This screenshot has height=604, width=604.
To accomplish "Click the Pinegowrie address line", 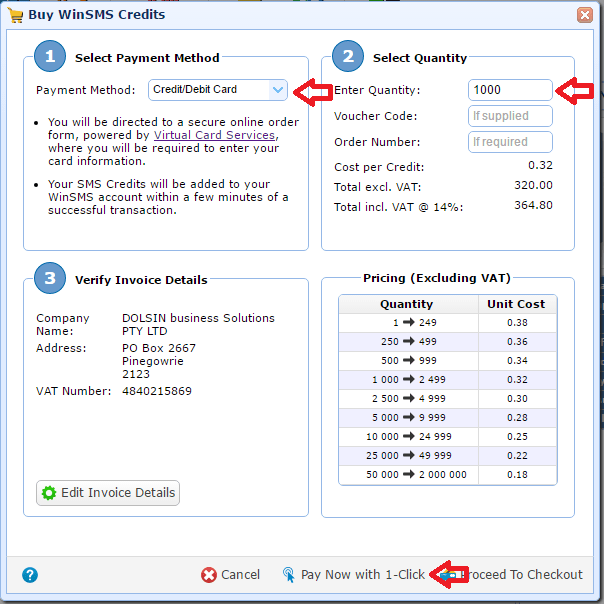I will coord(153,361).
